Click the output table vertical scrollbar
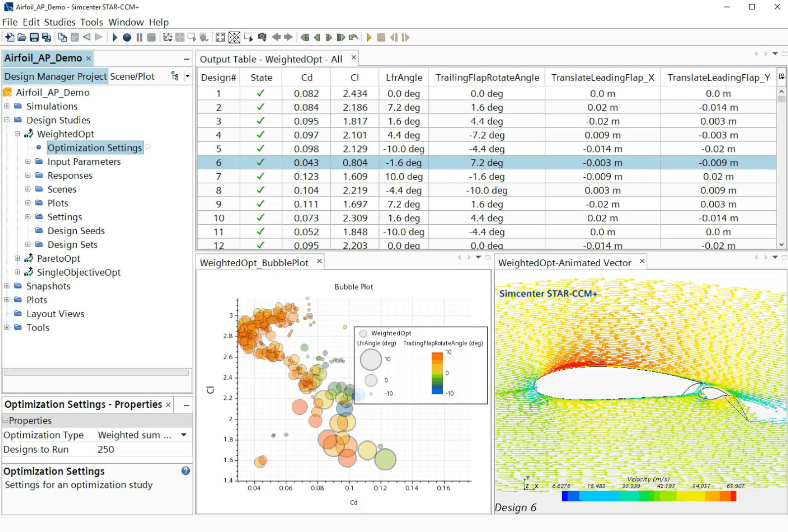 point(782,168)
